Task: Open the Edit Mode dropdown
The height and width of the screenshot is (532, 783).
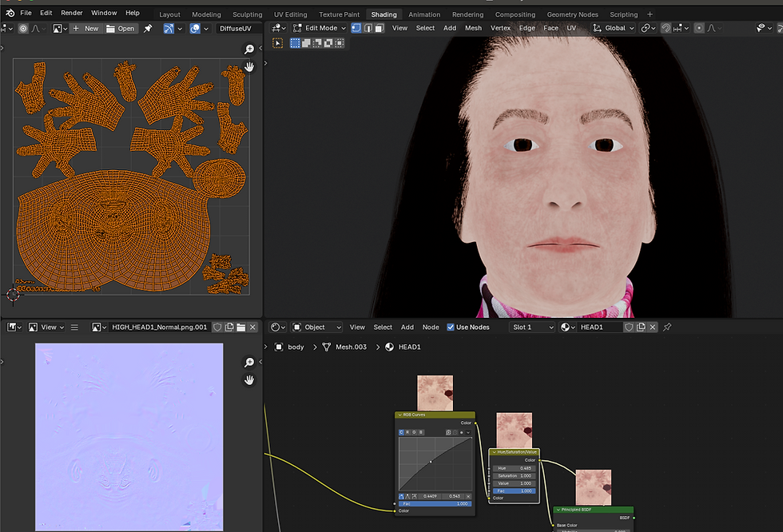Action: coord(320,28)
